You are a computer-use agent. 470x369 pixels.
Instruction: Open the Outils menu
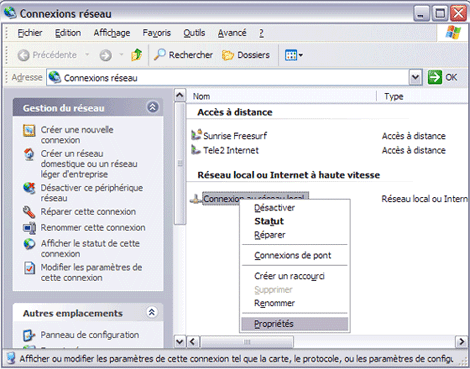(x=194, y=33)
